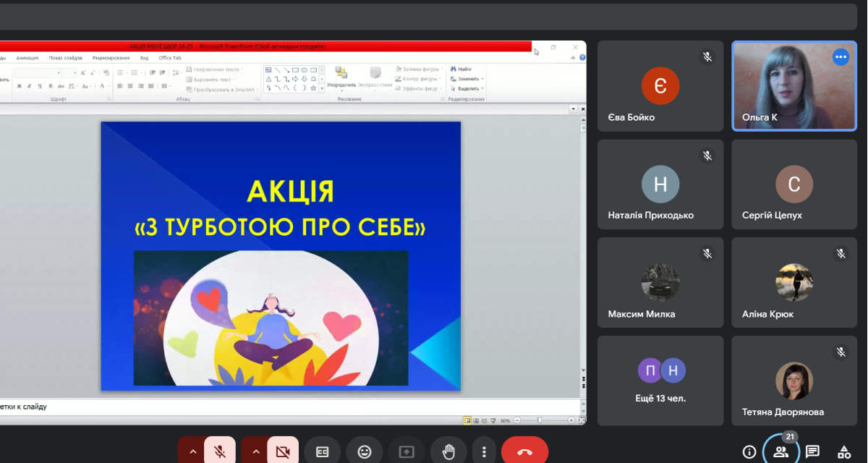This screenshot has height=463, width=868.
Task: Expand video settings arrow beside camera
Action: pos(255,452)
